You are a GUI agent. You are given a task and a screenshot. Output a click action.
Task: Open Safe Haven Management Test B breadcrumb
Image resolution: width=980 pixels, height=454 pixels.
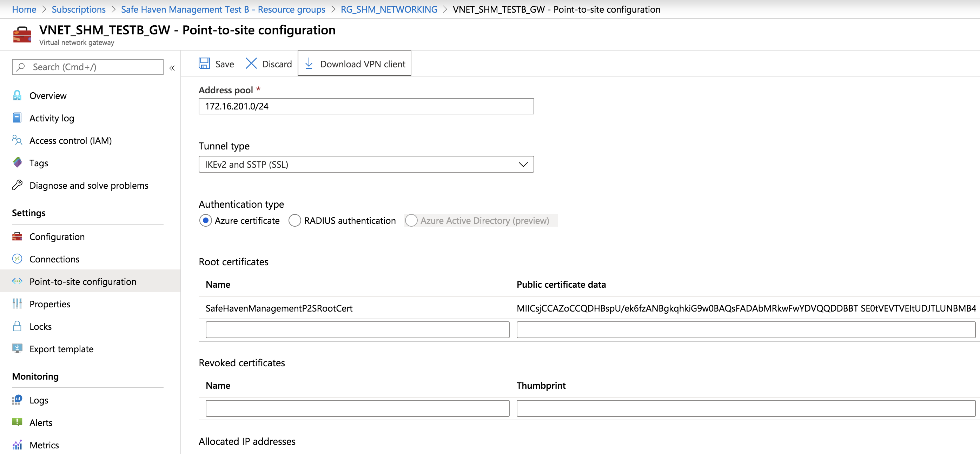pyautogui.click(x=223, y=9)
